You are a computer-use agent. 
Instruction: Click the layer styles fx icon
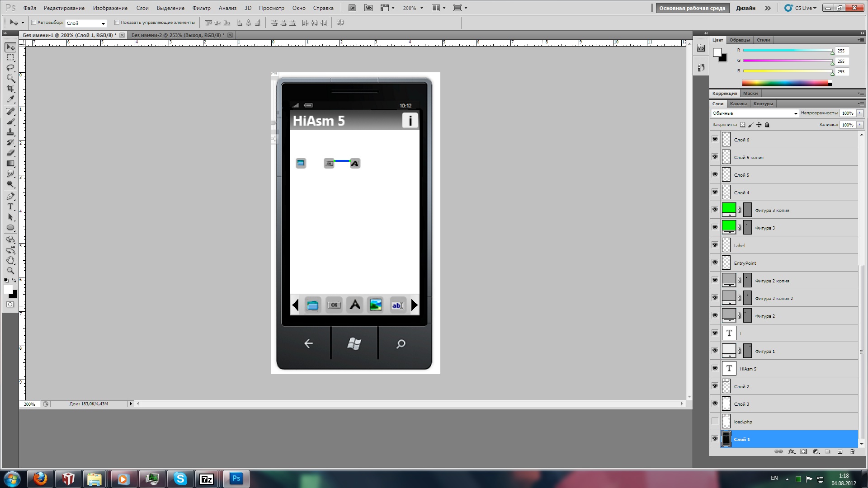[x=791, y=451]
